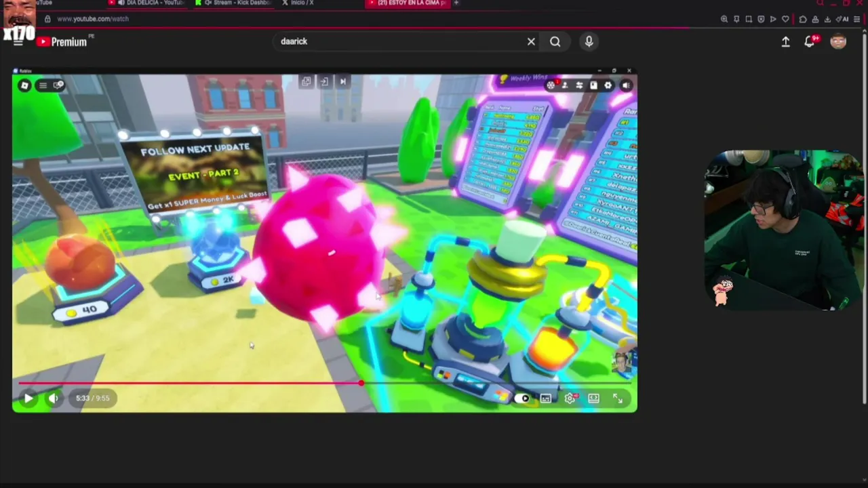868x488 pixels.
Task: Click the video progress bar scrubber
Action: click(x=361, y=384)
